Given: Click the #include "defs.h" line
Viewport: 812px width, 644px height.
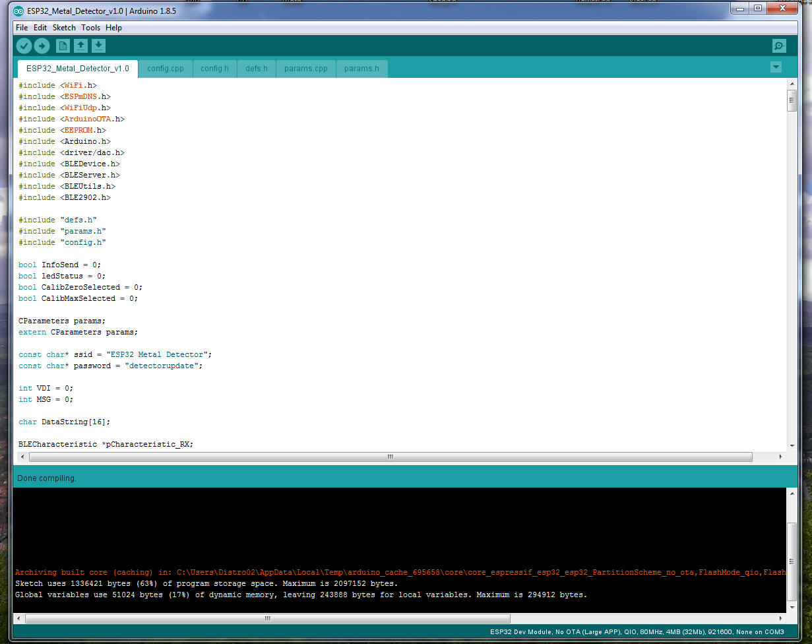Looking at the screenshot, I should (x=57, y=220).
